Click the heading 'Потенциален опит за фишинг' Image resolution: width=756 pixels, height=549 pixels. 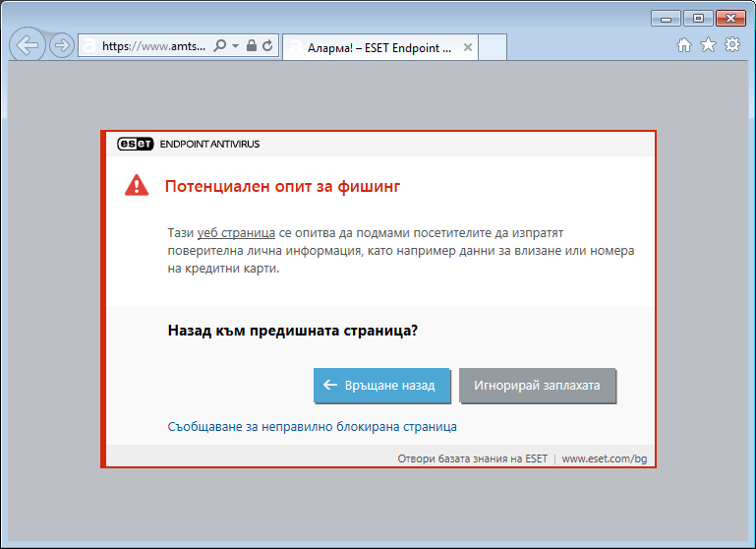(x=282, y=186)
